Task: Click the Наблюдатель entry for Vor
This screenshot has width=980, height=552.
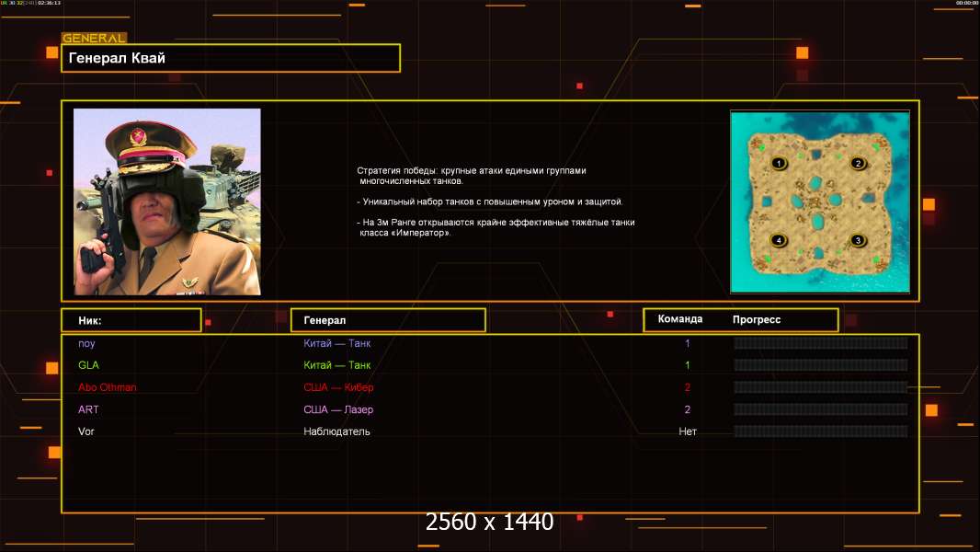Action: (x=336, y=431)
